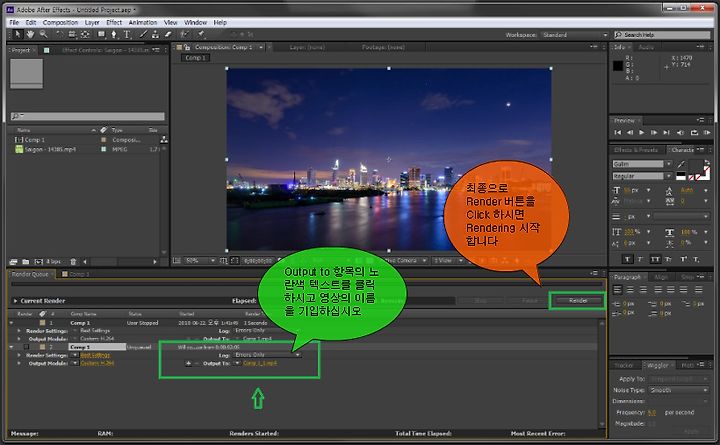Screen dimensions: 720x445
Task: Toggle loop option in Preview panel
Action: click(x=694, y=133)
